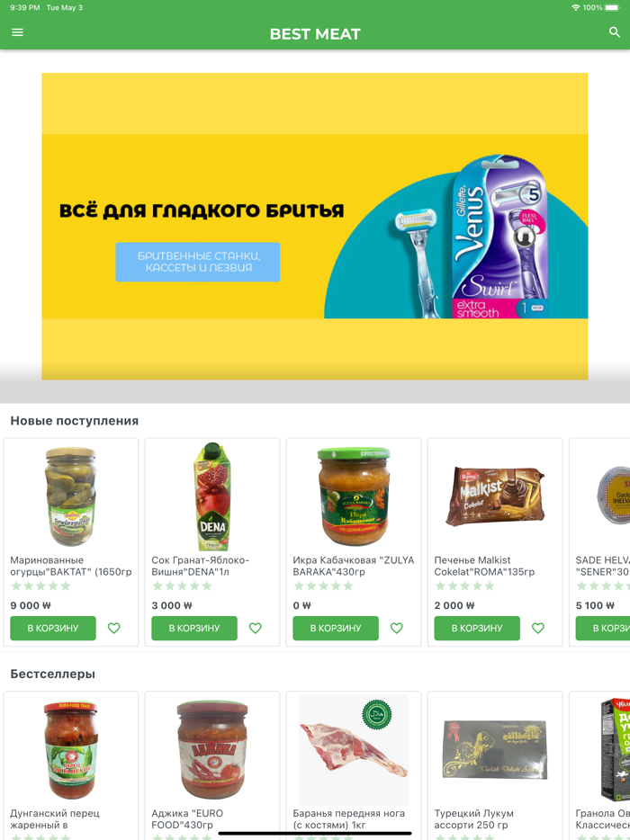
Task: Click the blue Бритвенные станки banner button
Action: 198,262
